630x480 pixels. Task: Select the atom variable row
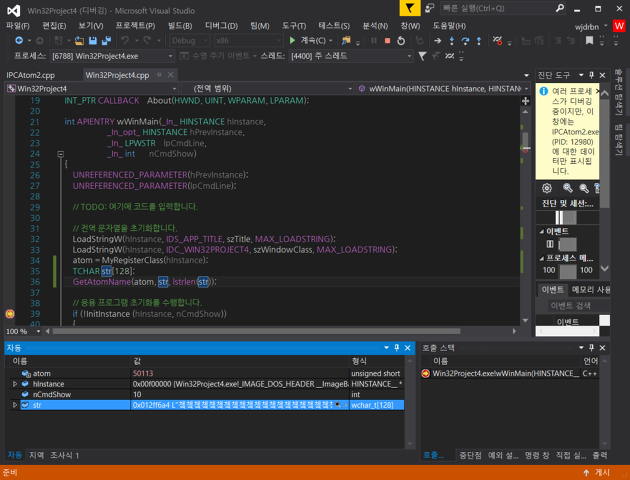[205, 374]
